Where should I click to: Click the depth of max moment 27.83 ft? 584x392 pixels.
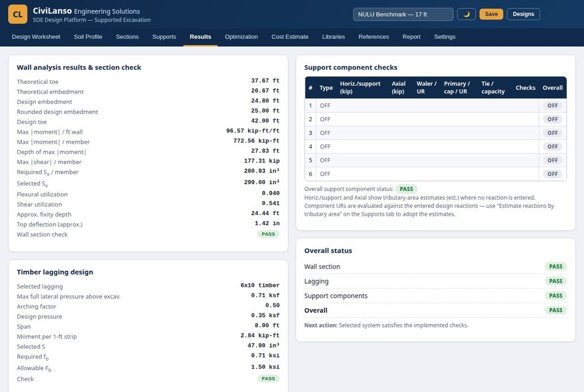point(265,151)
